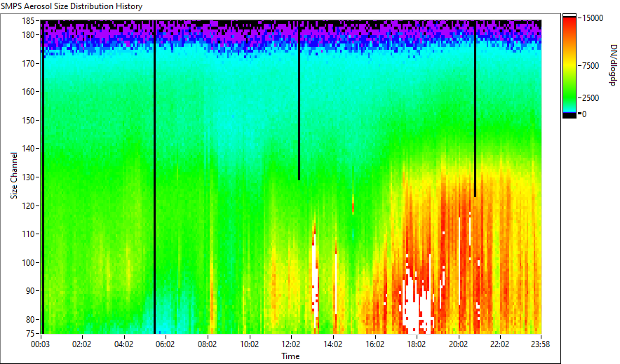
Task: Click the black data gap line near 12:25
Action: click(299, 100)
